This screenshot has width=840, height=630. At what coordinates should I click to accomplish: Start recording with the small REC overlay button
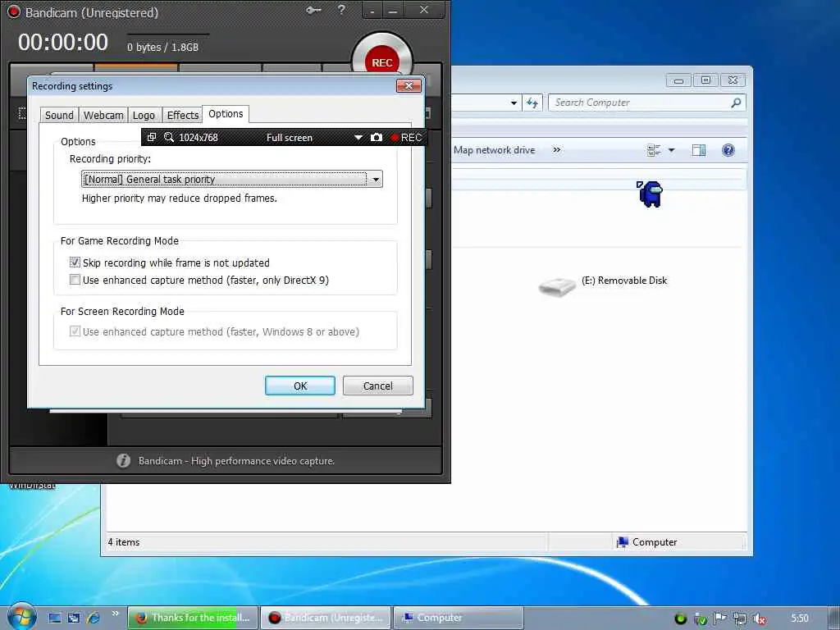coord(406,137)
